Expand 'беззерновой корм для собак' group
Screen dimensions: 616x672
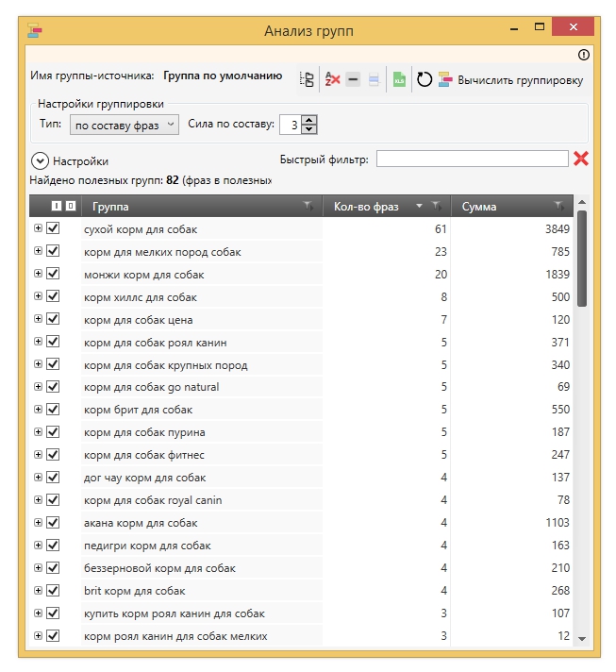(38, 568)
